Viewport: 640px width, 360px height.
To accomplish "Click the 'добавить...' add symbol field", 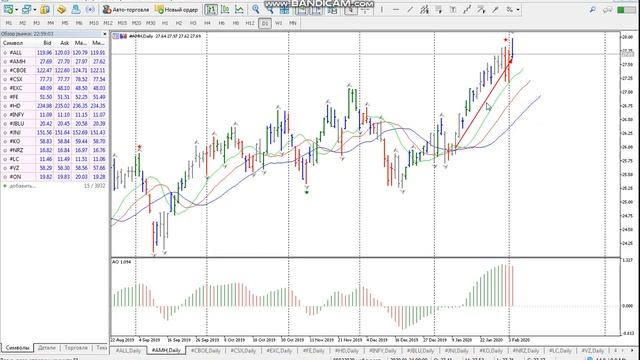I will 22,186.
